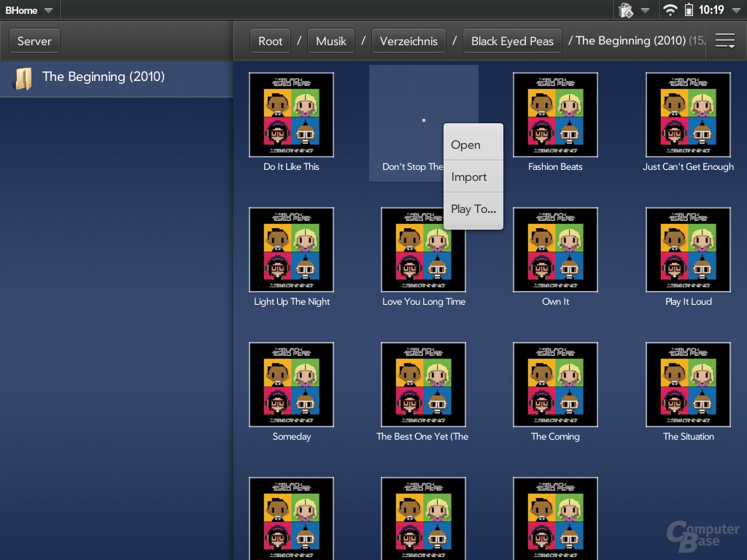Click the Own It track title

tap(555, 301)
